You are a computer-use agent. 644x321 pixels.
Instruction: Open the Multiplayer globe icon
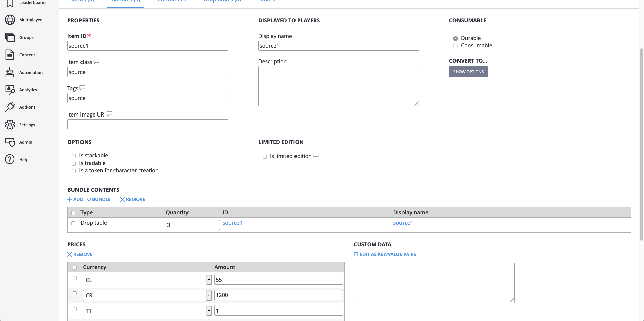point(10,20)
